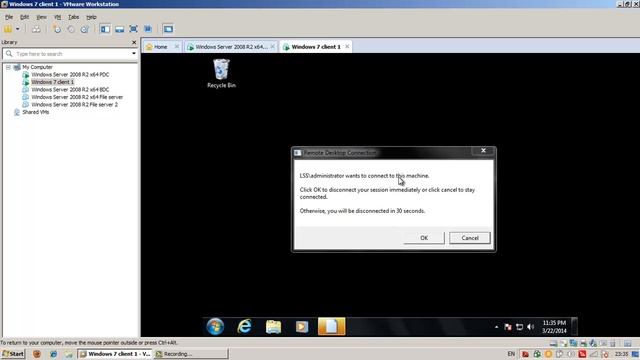Open the File menu
This screenshot has width=640, height=360.
(x=9, y=17)
